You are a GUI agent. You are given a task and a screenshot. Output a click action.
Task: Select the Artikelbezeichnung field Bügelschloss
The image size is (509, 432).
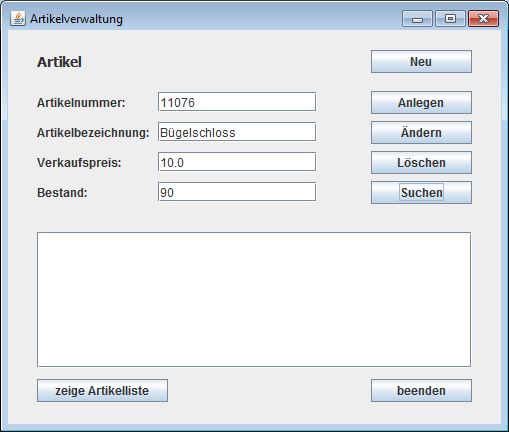(237, 132)
